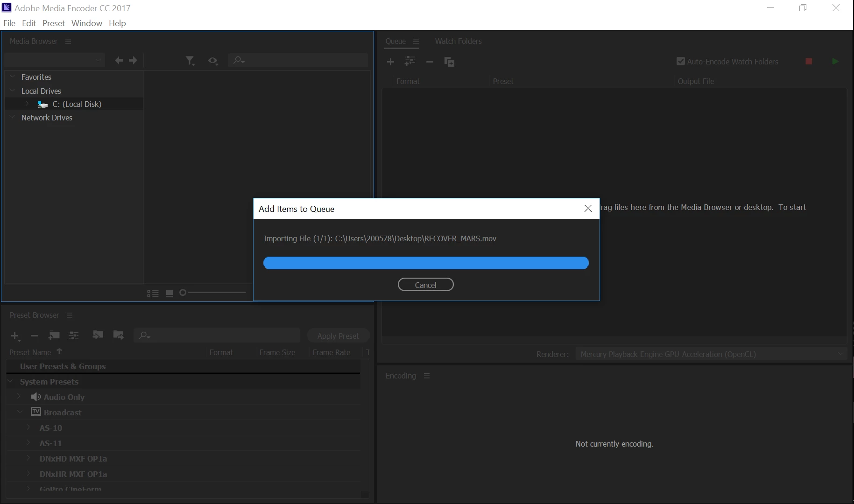
Task: Expand the C: (Local Disk) drive
Action: pyautogui.click(x=27, y=104)
